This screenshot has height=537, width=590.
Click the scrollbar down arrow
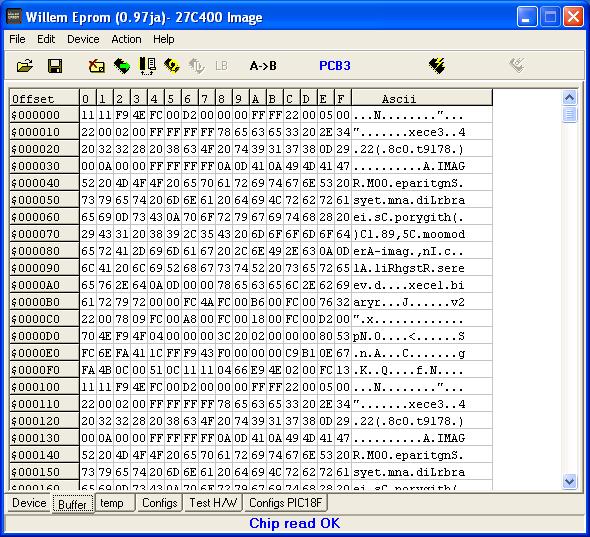tap(569, 481)
